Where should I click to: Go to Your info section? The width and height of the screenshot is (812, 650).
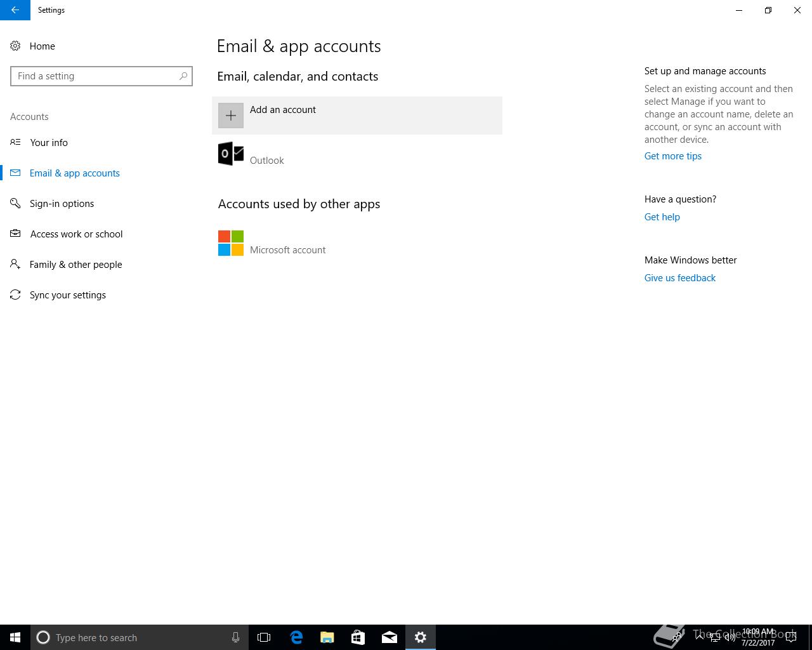pyautogui.click(x=48, y=143)
